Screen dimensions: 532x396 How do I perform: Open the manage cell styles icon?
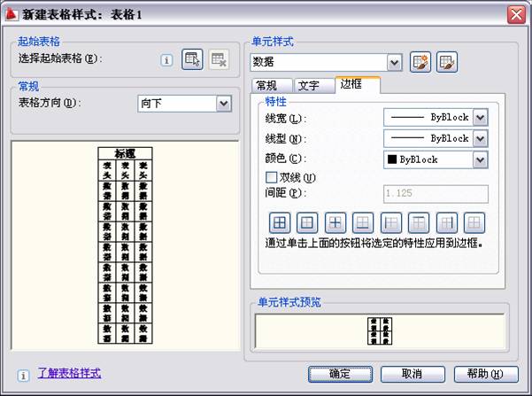tap(447, 61)
